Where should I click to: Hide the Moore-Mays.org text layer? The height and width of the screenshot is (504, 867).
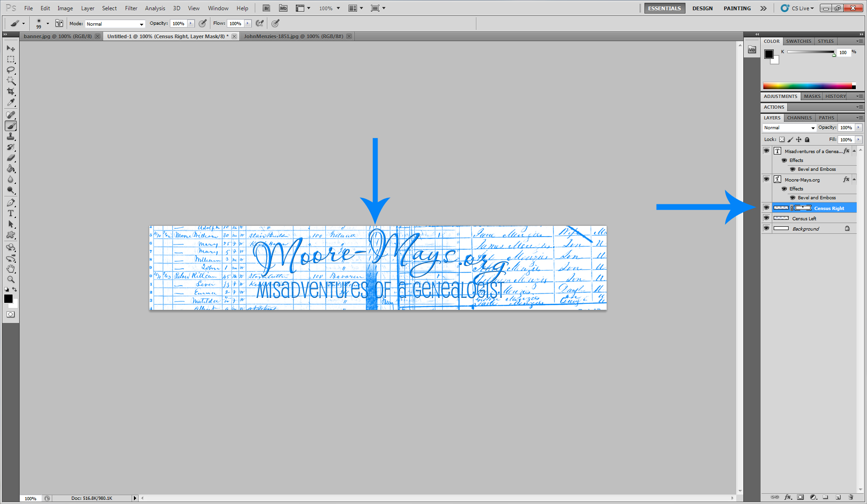766,179
